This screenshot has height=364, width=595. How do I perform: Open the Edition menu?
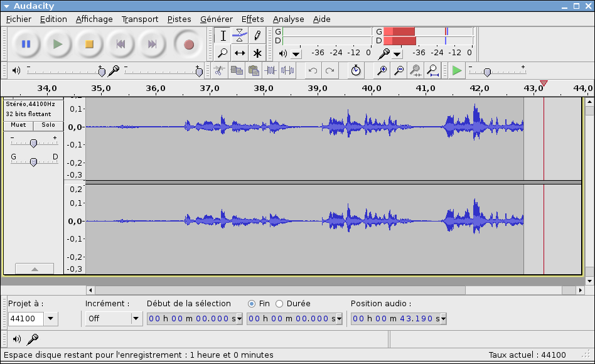click(53, 19)
